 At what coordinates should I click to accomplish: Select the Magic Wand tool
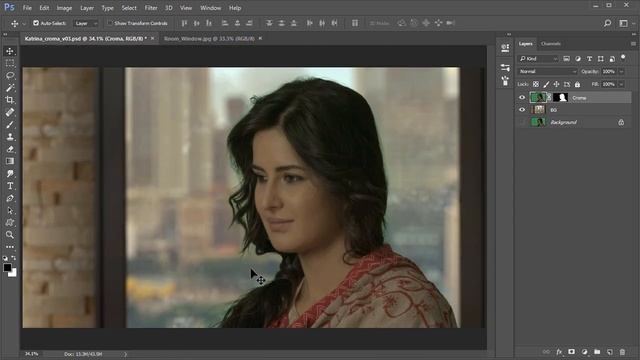10,88
